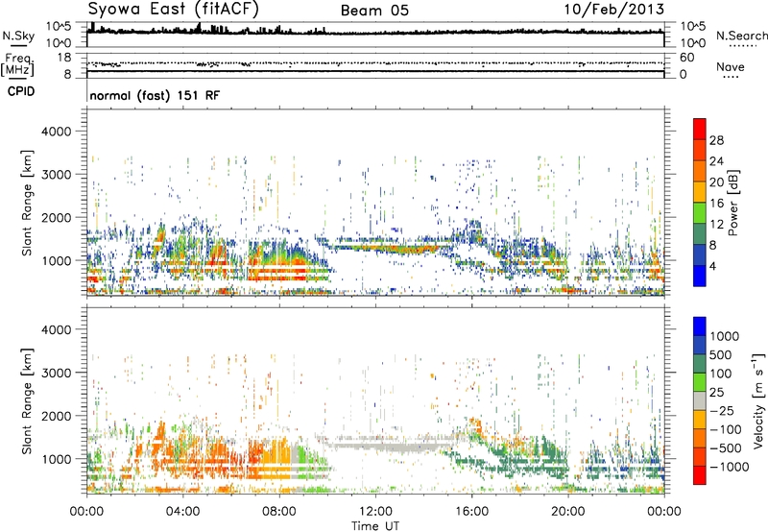The height and width of the screenshot is (532, 768).
Task: Click the "04:00" time tick label
Action: [x=182, y=512]
